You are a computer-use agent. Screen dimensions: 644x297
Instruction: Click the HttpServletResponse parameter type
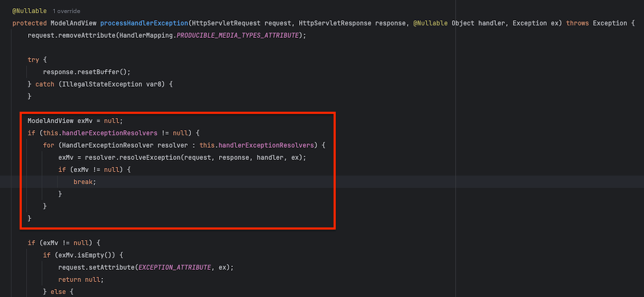(335, 23)
